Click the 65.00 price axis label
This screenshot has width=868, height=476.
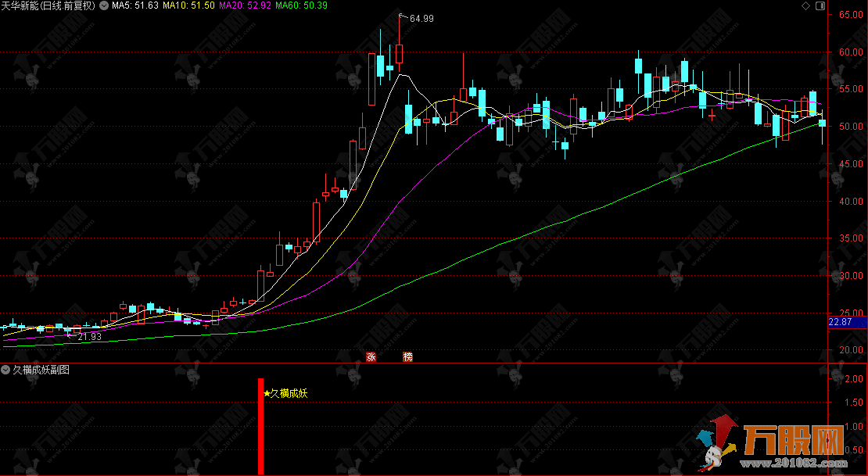point(851,15)
